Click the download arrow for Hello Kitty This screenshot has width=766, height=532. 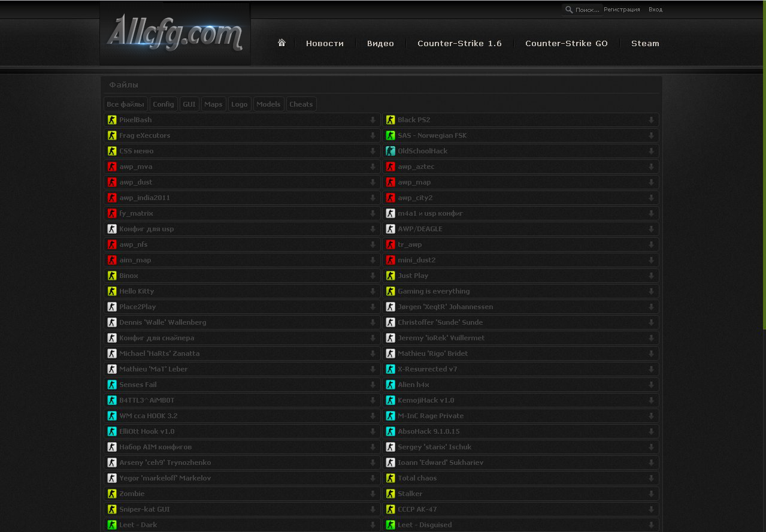click(373, 291)
